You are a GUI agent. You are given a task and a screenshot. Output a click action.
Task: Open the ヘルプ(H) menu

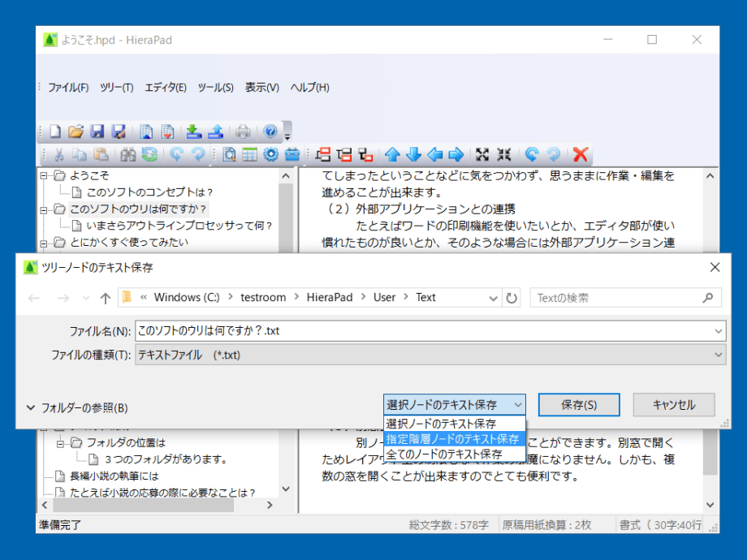coord(309,88)
